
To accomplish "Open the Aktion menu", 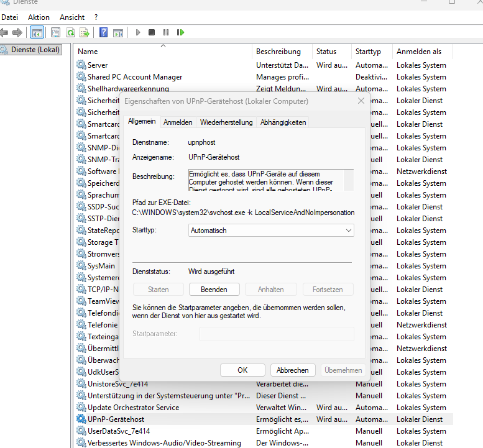I will (x=39, y=17).
